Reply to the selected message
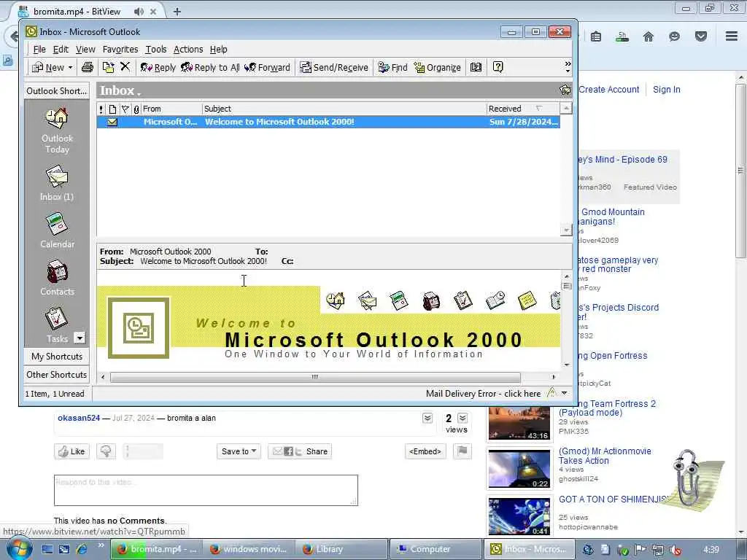Viewport: 747px width, 560px height. click(x=158, y=68)
